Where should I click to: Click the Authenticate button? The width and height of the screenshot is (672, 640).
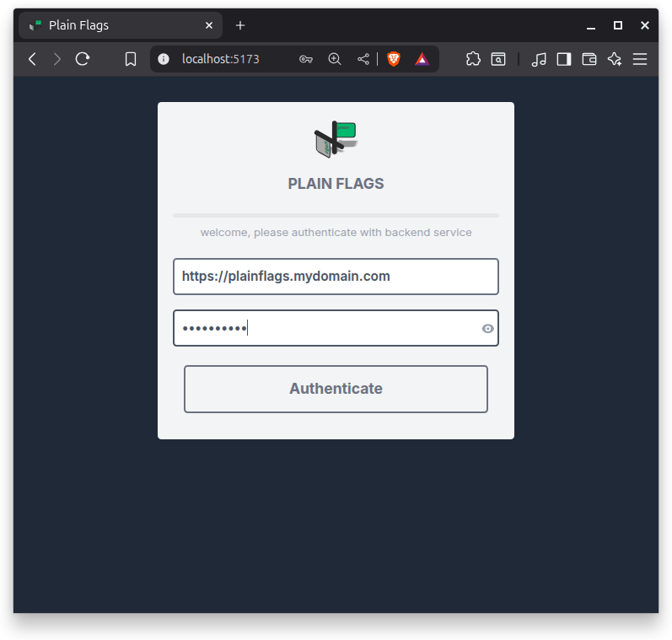point(336,389)
